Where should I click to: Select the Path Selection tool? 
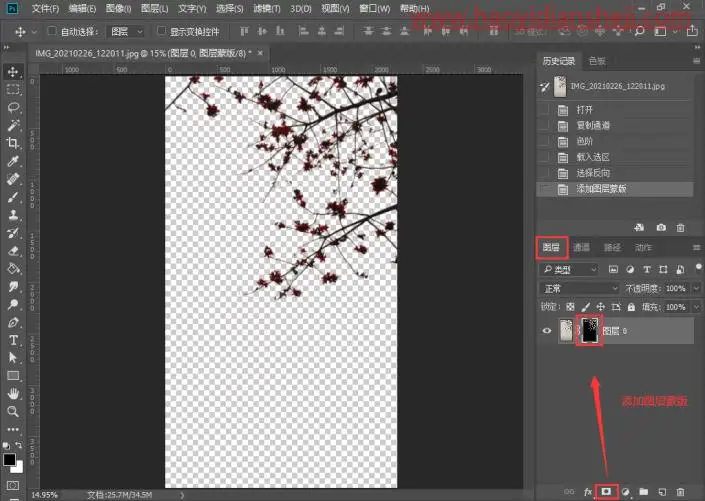13,358
